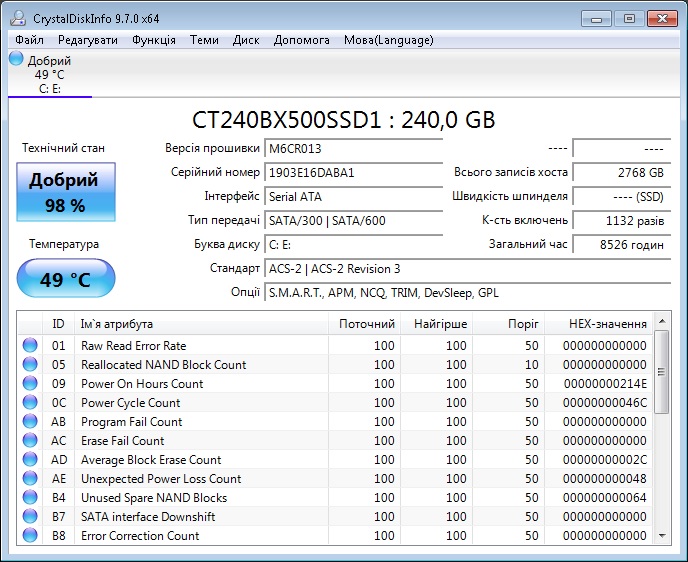Select the Unused Spare NAND Blocks row name
688x562 pixels.
point(154,498)
